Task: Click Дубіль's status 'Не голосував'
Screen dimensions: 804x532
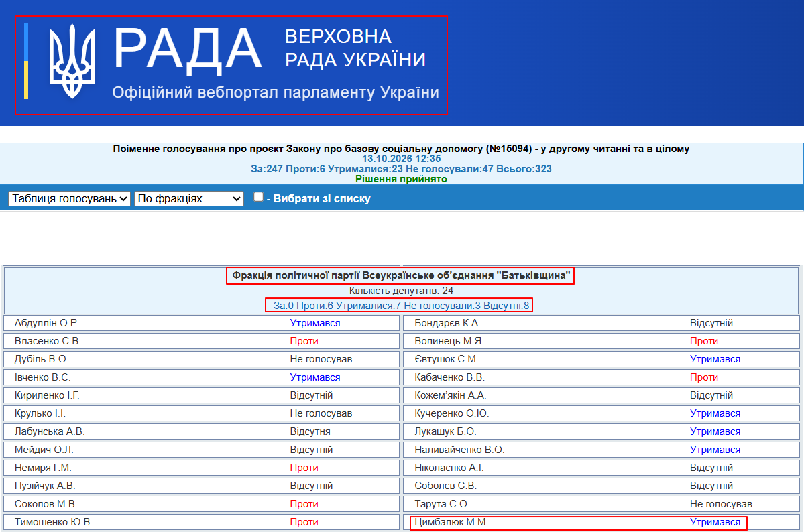Action: (321, 359)
